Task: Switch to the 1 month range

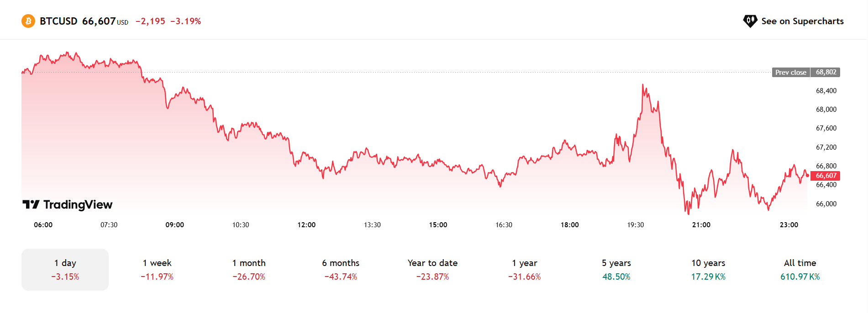Action: (249, 269)
